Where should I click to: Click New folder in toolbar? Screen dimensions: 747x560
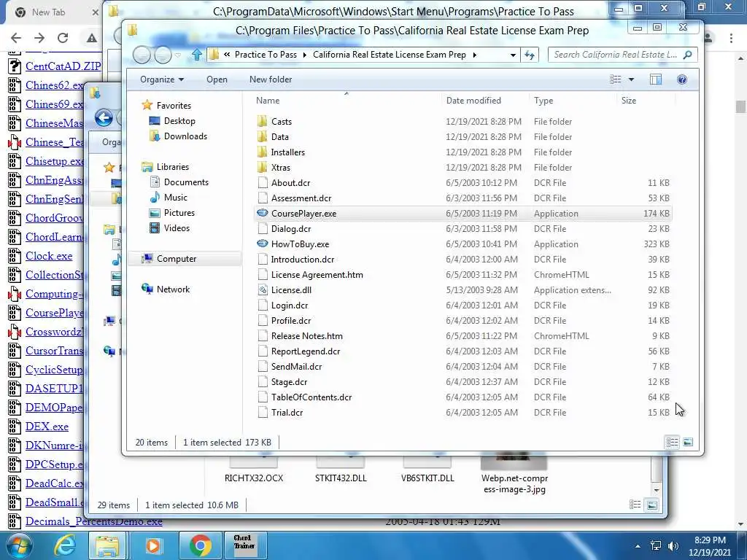click(271, 79)
